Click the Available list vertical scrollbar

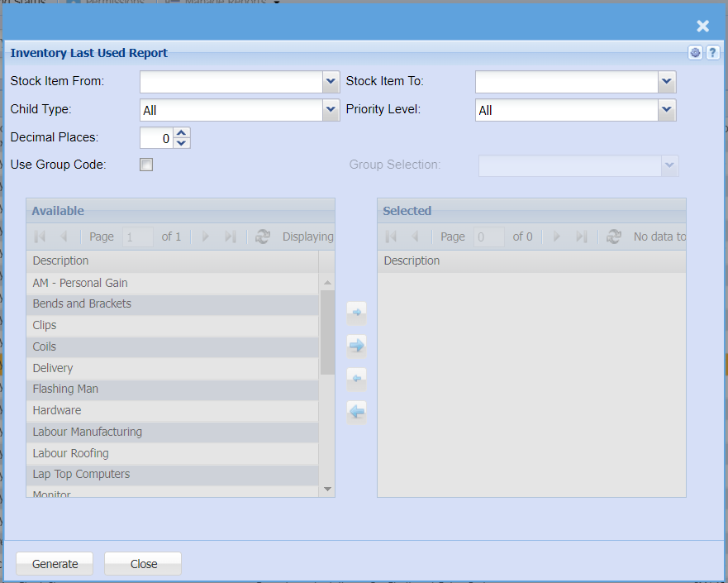[327, 332]
